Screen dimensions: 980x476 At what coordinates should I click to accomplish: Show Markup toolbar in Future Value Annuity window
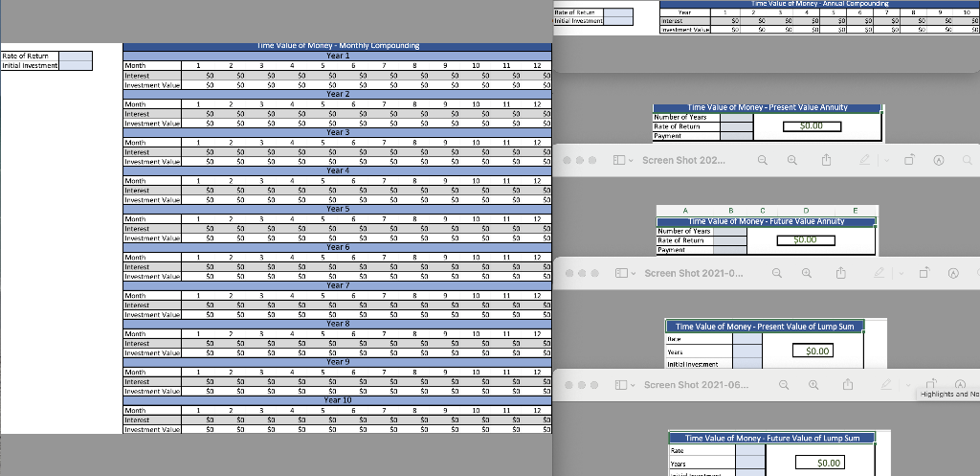tap(938, 160)
